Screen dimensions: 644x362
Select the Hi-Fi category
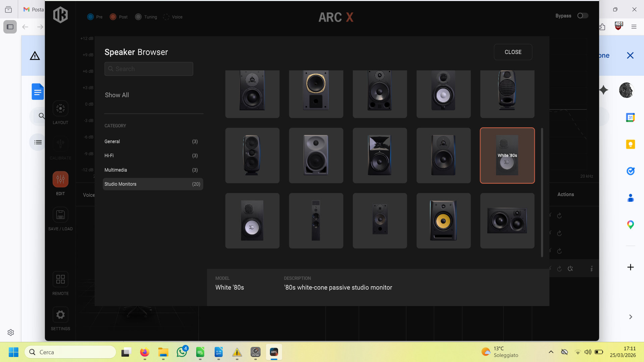tap(151, 156)
